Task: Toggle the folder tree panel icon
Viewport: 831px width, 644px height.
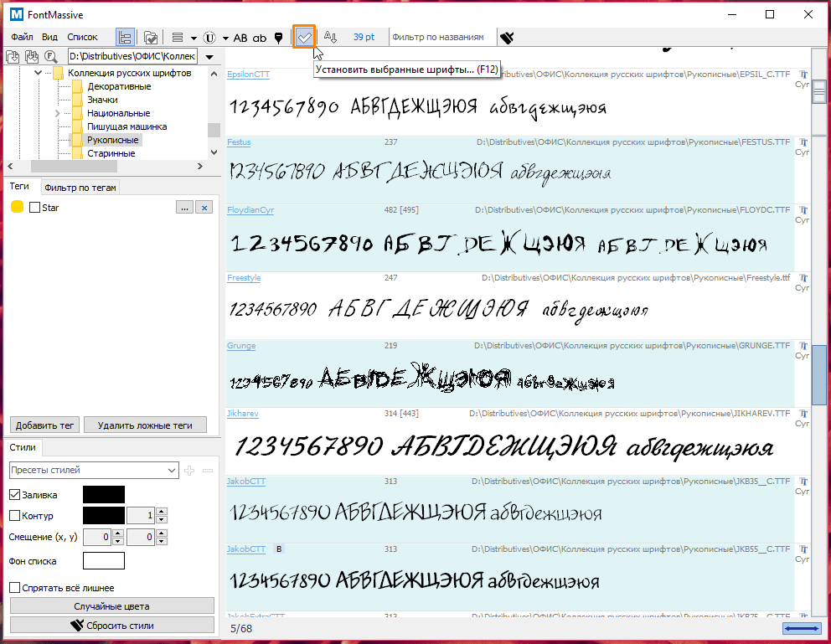Action: [x=126, y=38]
